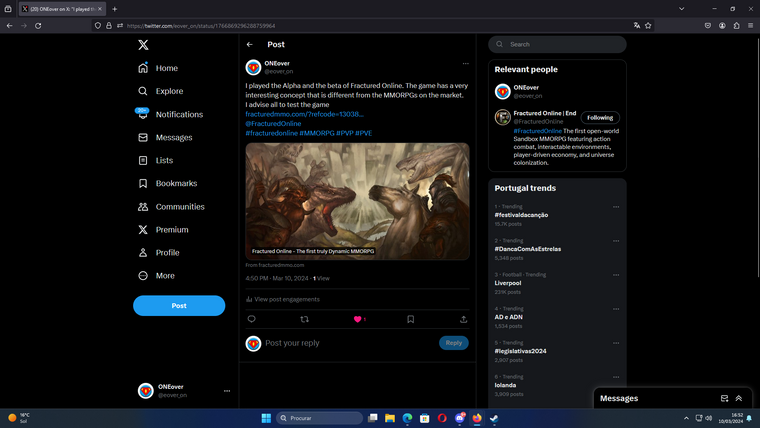Open Profile in sidebar
The width and height of the screenshot is (760, 428).
coord(158,253)
